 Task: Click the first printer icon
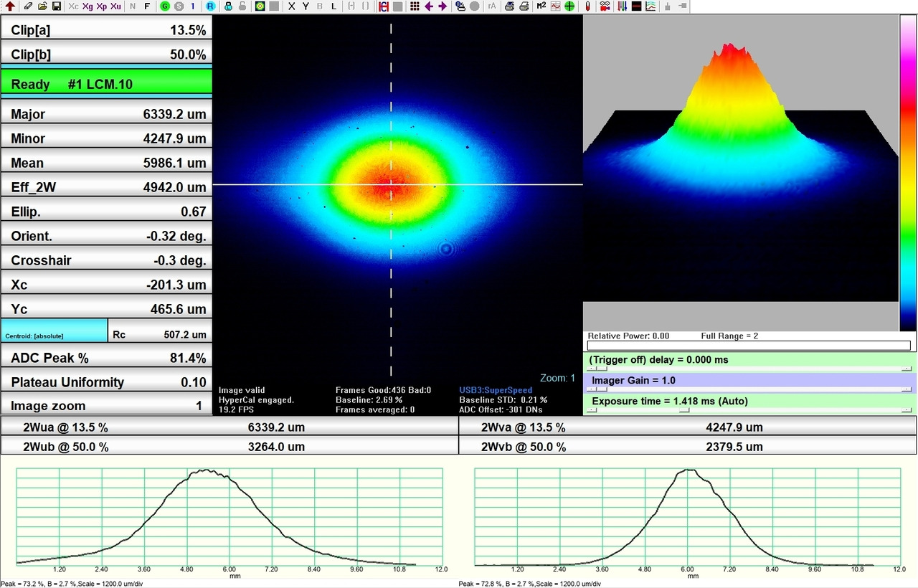click(x=509, y=6)
